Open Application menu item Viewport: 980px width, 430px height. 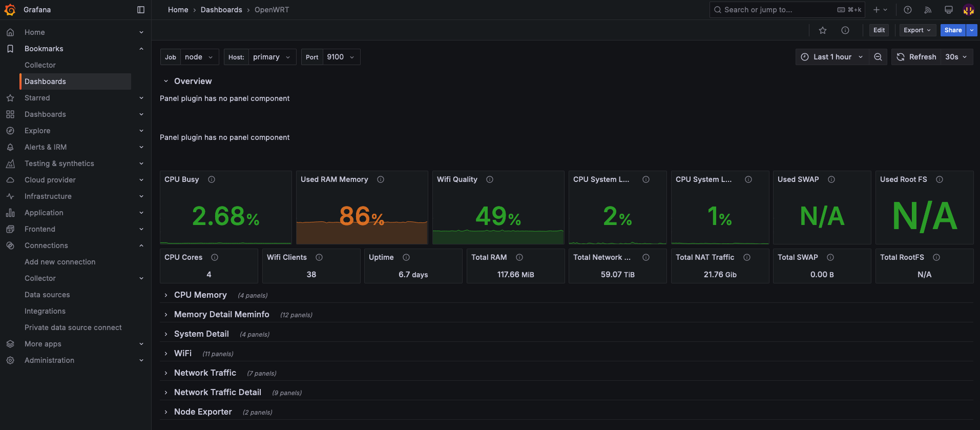44,213
